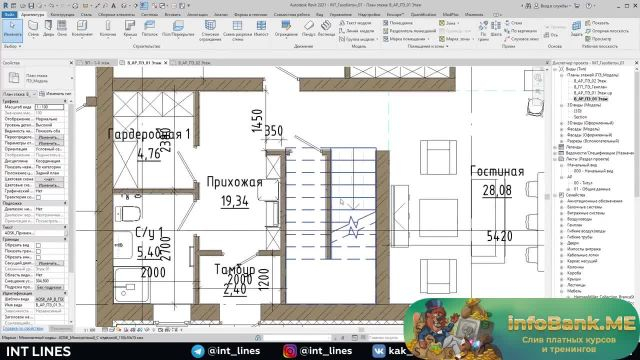Select the Потолок (Ceiling) tool

pyautogui.click(x=149, y=29)
